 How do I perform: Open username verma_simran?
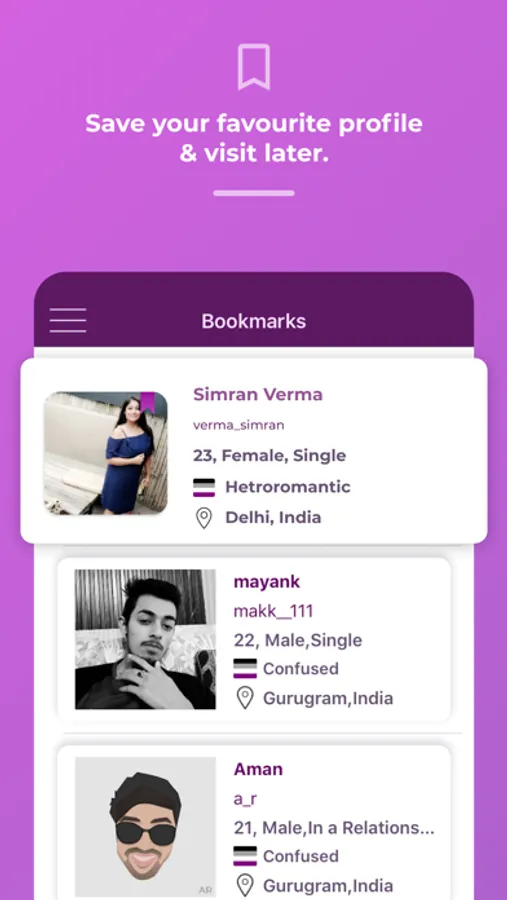pyautogui.click(x=238, y=425)
